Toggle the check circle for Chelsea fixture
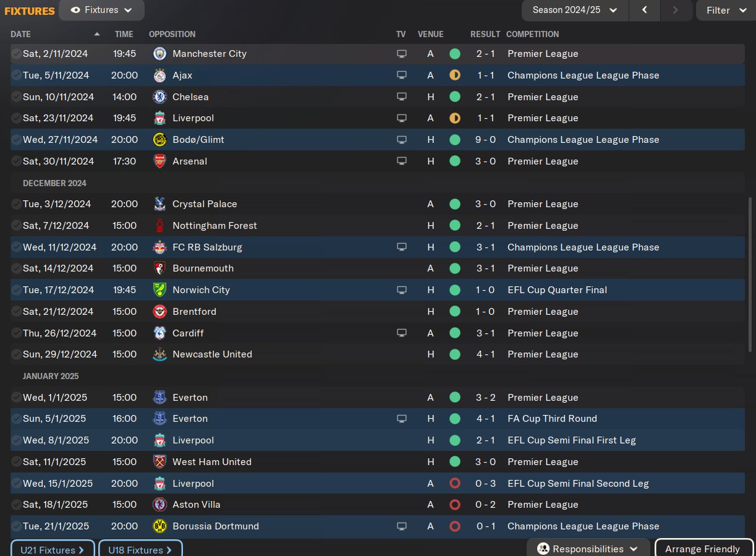The height and width of the screenshot is (556, 756). (17, 96)
